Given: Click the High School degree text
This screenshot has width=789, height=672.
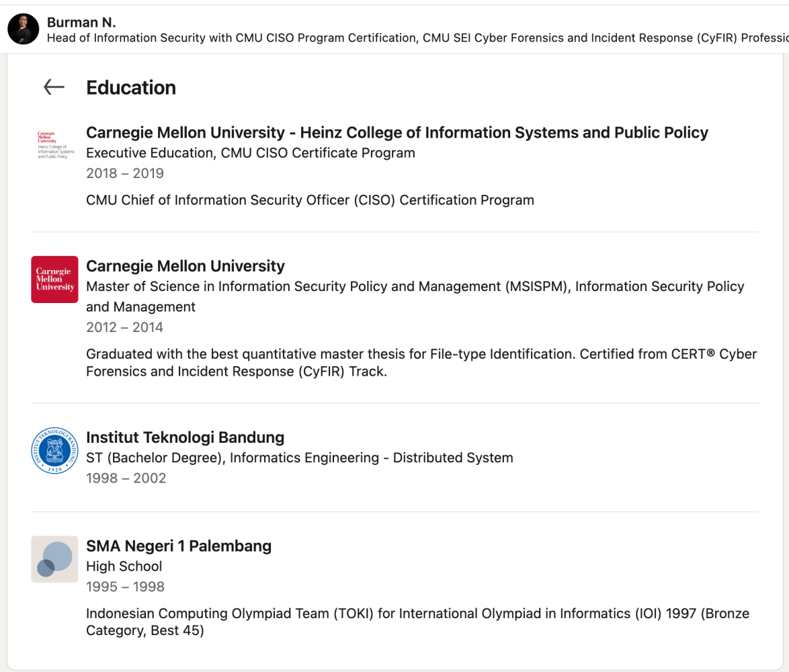Looking at the screenshot, I should click(x=124, y=566).
